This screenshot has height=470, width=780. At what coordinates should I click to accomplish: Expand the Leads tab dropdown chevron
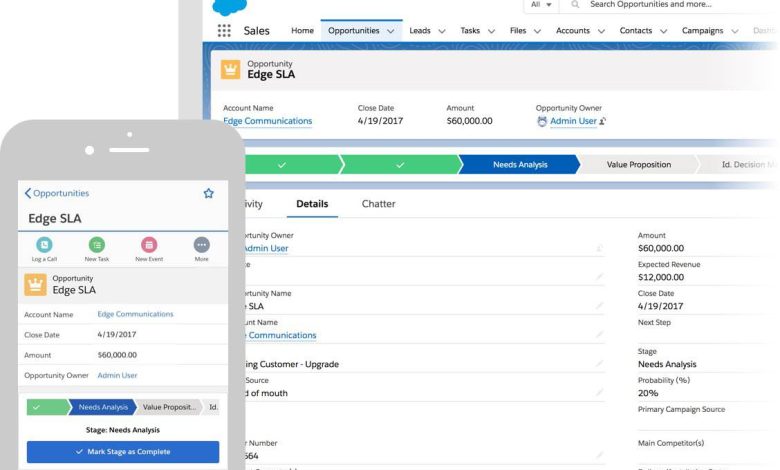pos(442,31)
